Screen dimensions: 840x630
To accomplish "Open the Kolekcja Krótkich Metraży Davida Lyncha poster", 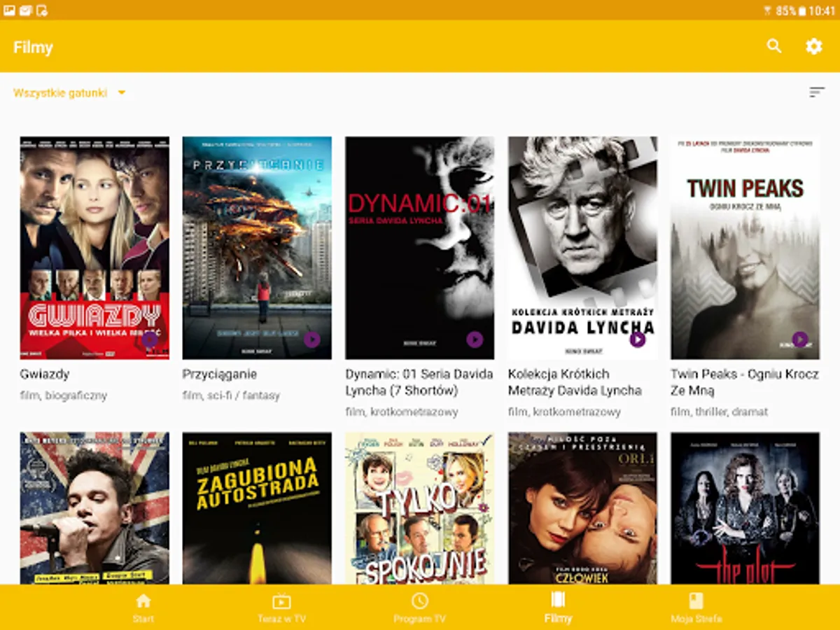I will [x=582, y=248].
